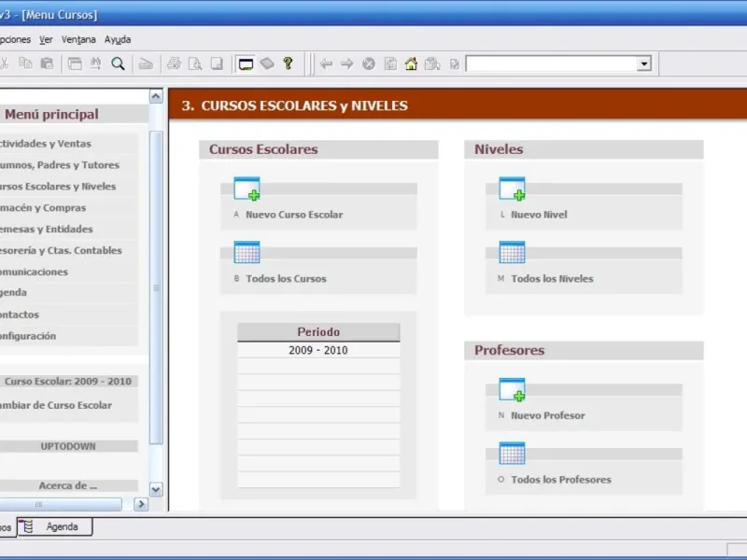Click the form window toolbar icon
Viewport: 747px width, 560px height.
pyautogui.click(x=75, y=63)
